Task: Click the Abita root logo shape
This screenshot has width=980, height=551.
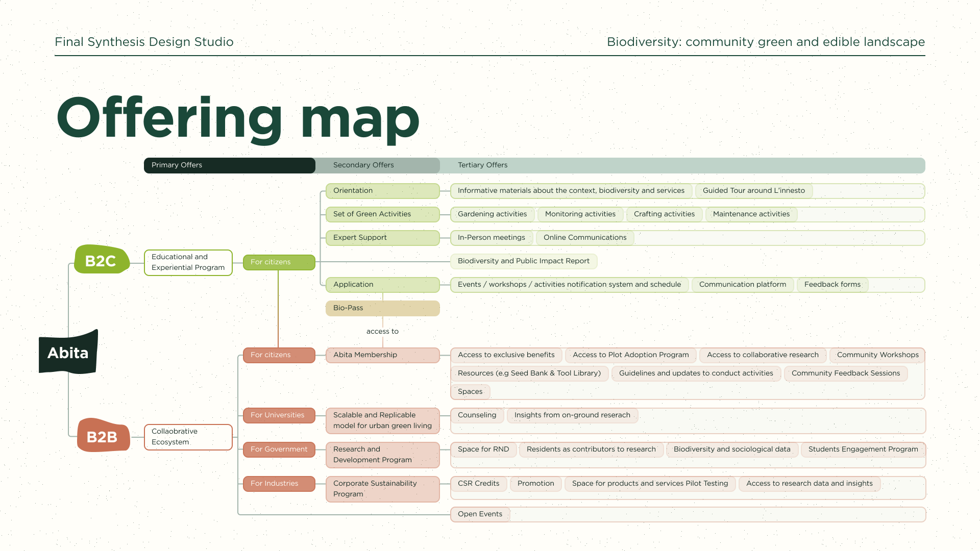Action: pos(68,352)
